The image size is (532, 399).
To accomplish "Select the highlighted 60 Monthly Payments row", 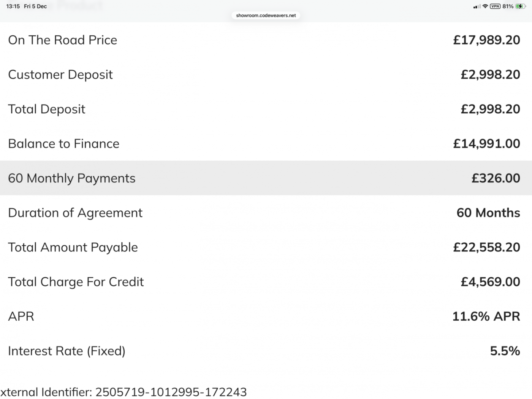I will (266, 178).
